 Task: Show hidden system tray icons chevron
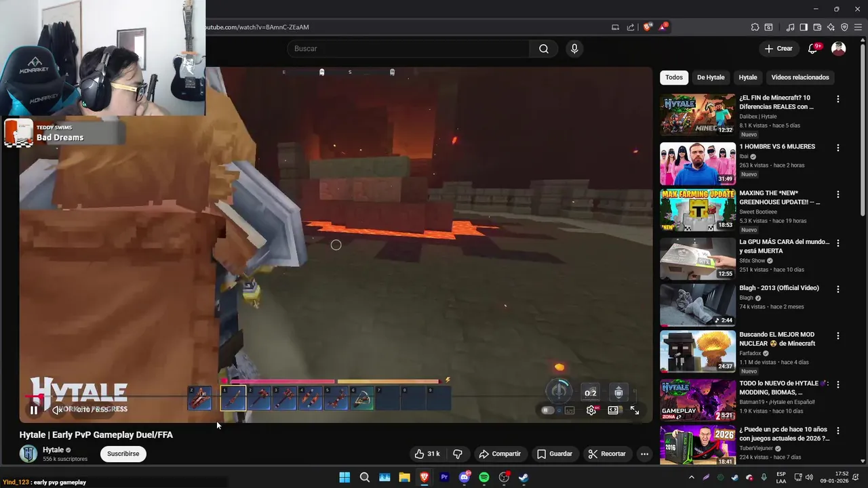(692, 477)
